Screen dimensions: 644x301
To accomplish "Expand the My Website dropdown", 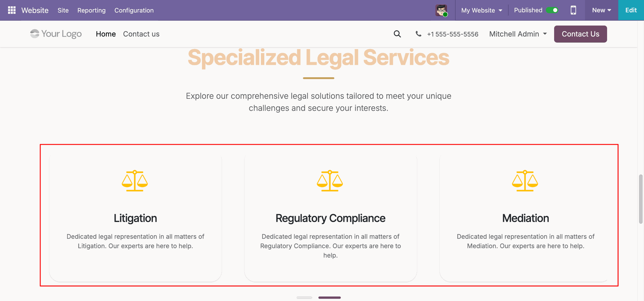I will tap(482, 10).
